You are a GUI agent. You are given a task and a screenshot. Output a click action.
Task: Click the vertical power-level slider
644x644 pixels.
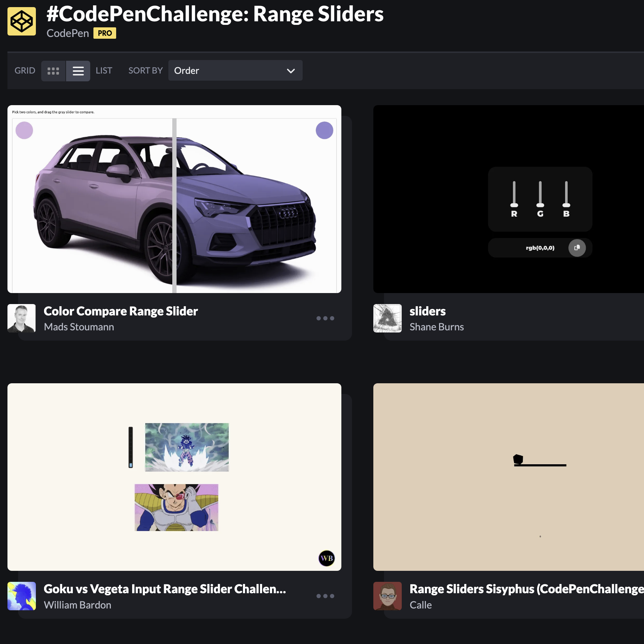131,447
